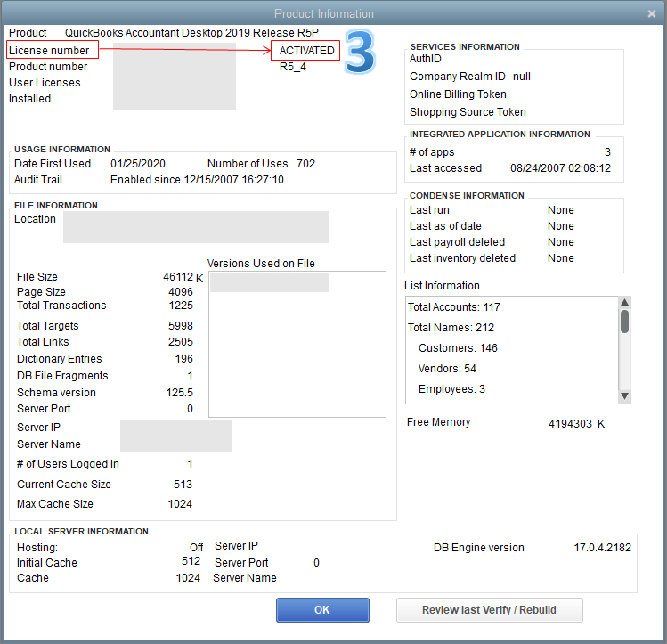Click Initial Cache value 512
Screen dimensions: 667x644
click(x=191, y=561)
